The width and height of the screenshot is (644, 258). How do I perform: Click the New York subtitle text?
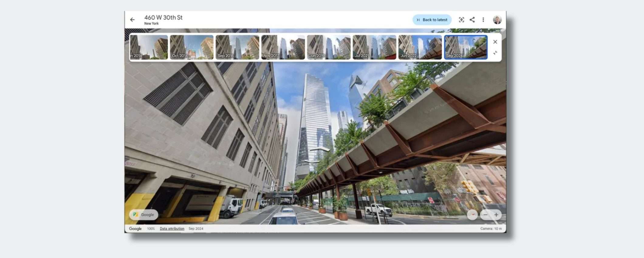151,23
